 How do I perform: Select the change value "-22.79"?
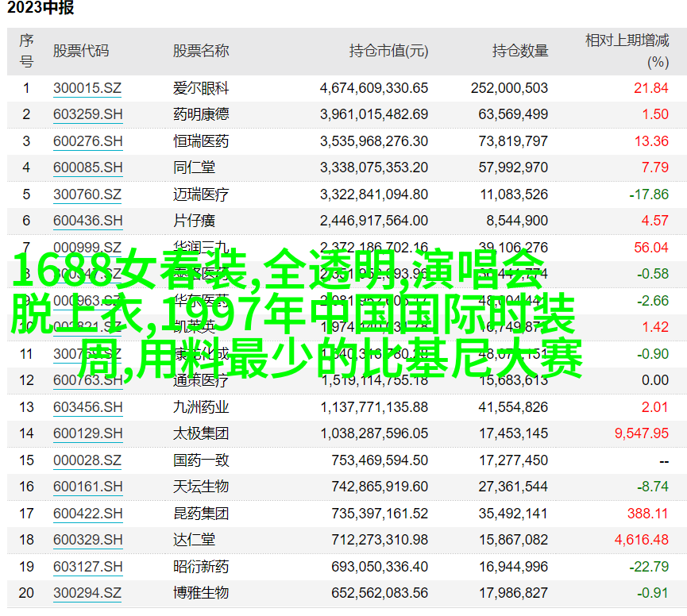click(649, 567)
